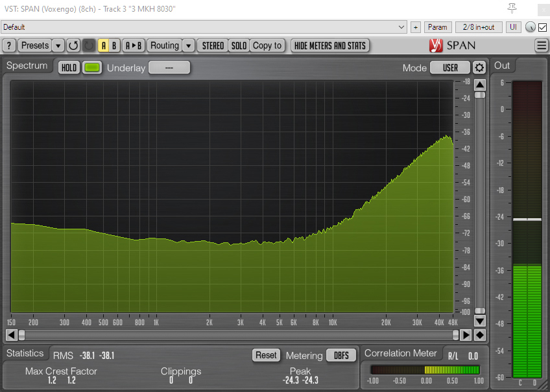
Task: Click the Hide Meters and Stats button
Action: click(x=330, y=45)
